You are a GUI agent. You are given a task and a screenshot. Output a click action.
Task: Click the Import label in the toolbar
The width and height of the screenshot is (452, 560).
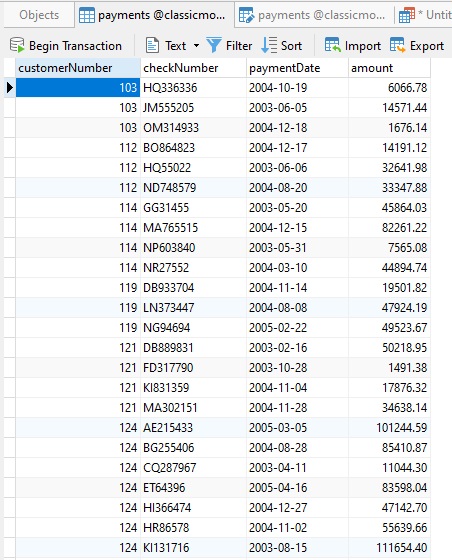(x=362, y=46)
